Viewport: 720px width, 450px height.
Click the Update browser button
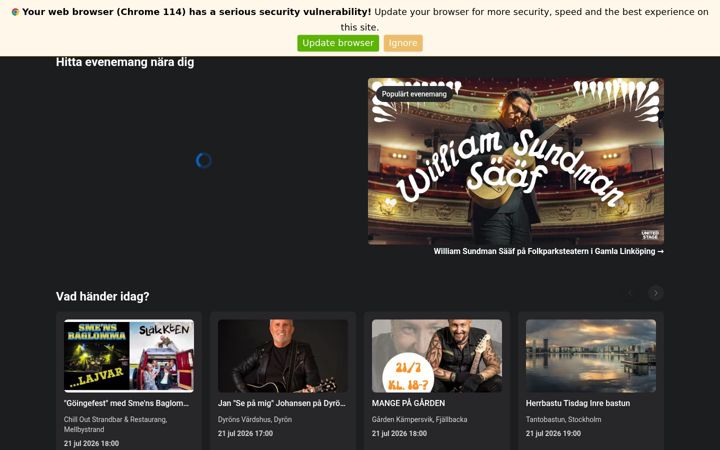(x=338, y=43)
